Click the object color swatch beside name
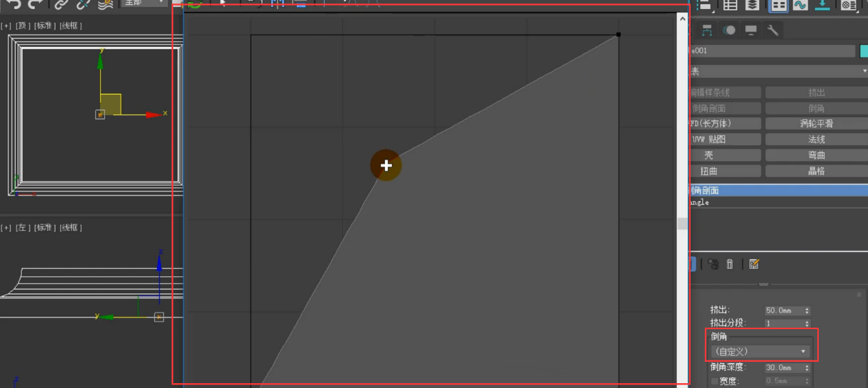 click(864, 51)
